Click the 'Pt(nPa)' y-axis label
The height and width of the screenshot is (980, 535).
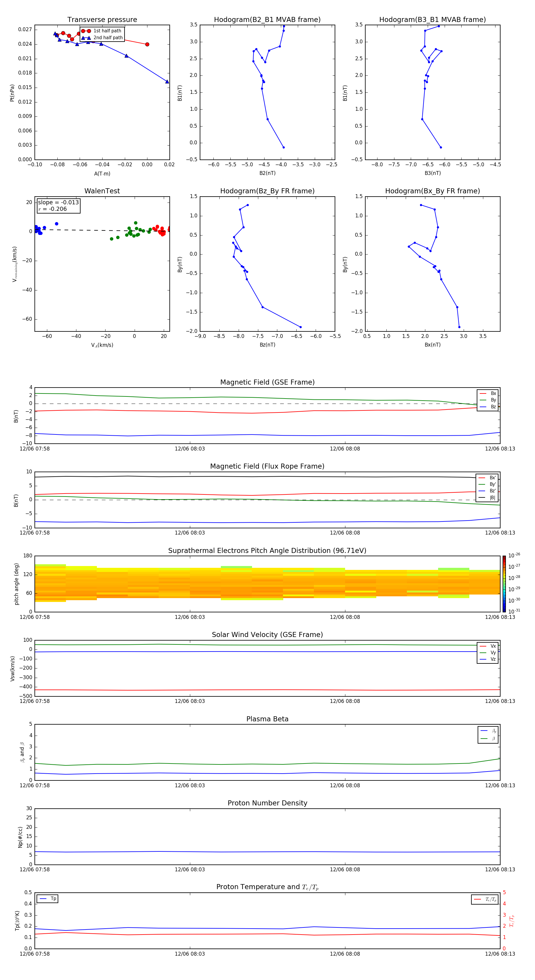click(x=12, y=93)
